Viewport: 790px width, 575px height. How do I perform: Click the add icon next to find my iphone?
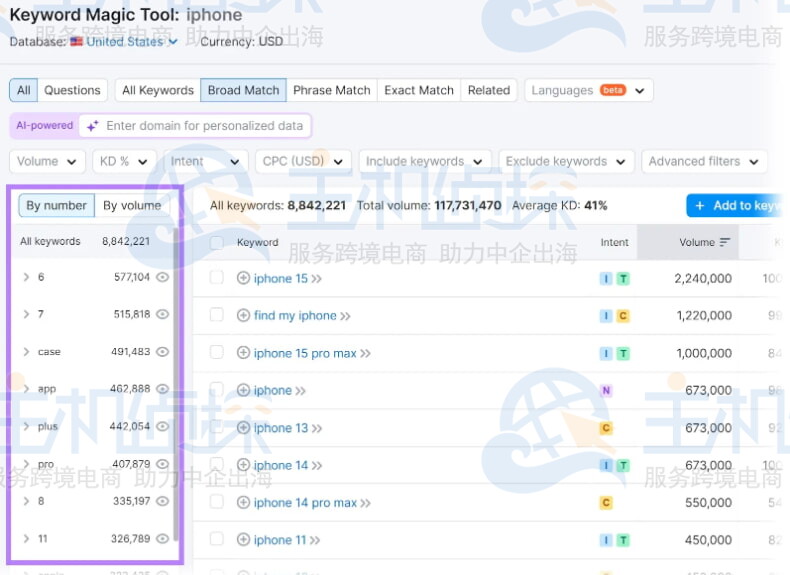click(x=243, y=316)
